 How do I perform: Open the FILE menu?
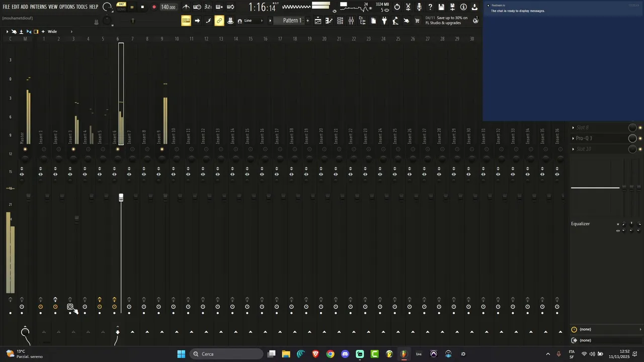point(6,7)
